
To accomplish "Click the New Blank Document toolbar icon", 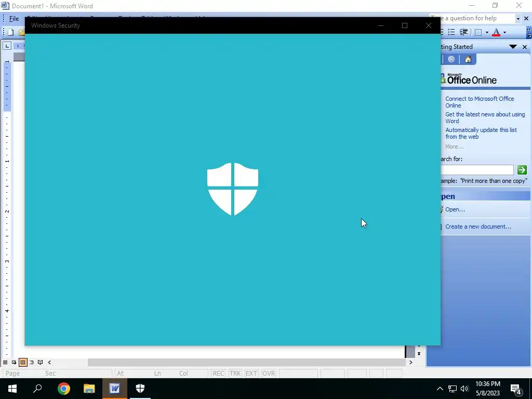I will [x=10, y=32].
